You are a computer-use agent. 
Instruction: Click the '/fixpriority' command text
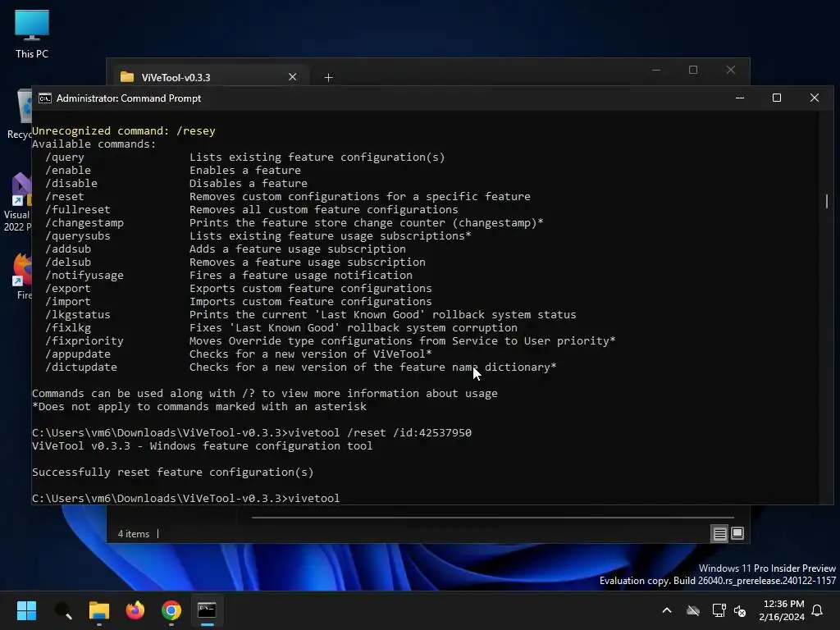tap(84, 341)
